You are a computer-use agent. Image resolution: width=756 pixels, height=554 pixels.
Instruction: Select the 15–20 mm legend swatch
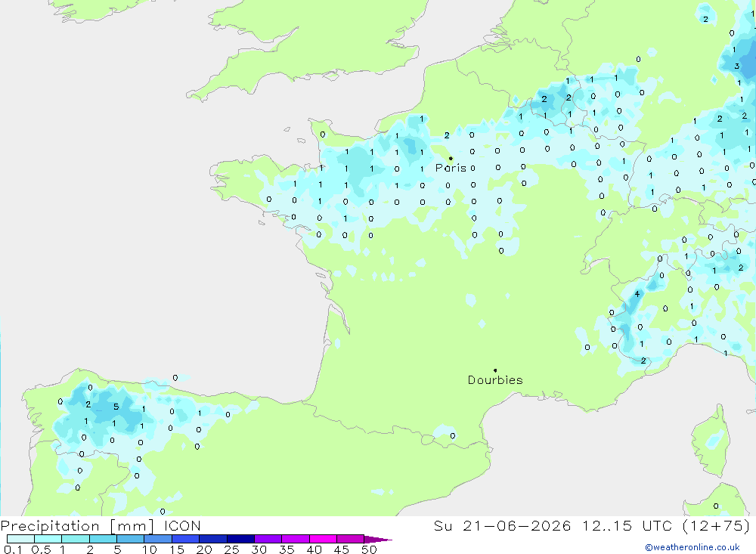coord(186,539)
